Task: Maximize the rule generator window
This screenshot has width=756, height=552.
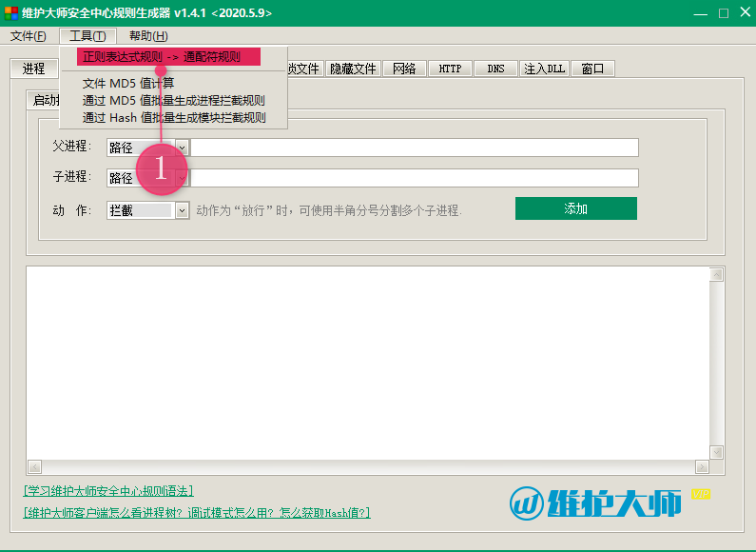Action: pyautogui.click(x=724, y=13)
